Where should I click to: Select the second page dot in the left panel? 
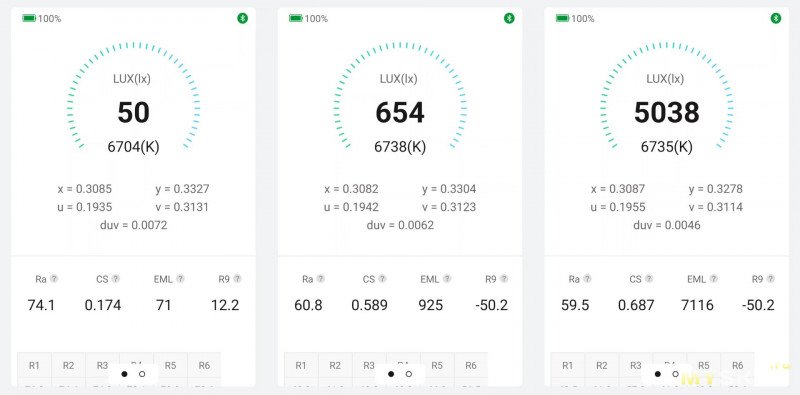[x=142, y=374]
